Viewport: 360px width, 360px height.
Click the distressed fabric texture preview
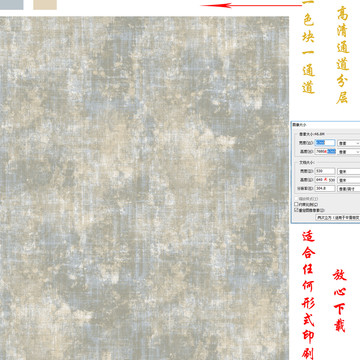144,188
